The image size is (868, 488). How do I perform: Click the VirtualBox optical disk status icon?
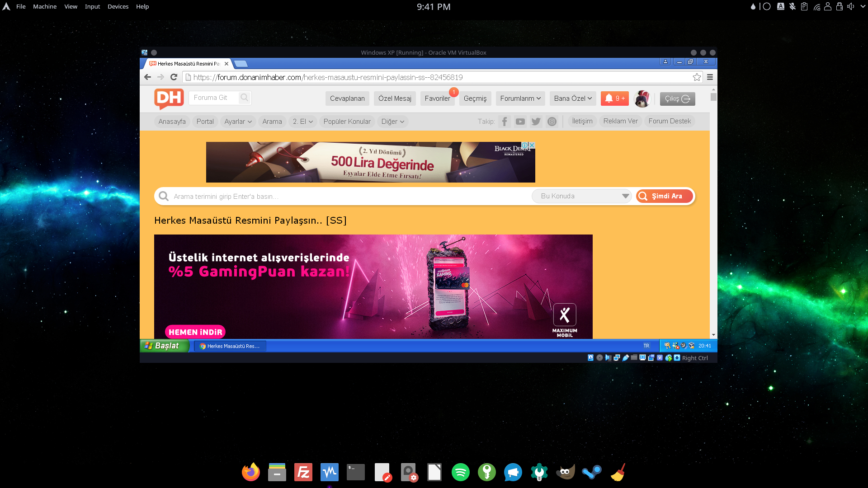point(599,358)
